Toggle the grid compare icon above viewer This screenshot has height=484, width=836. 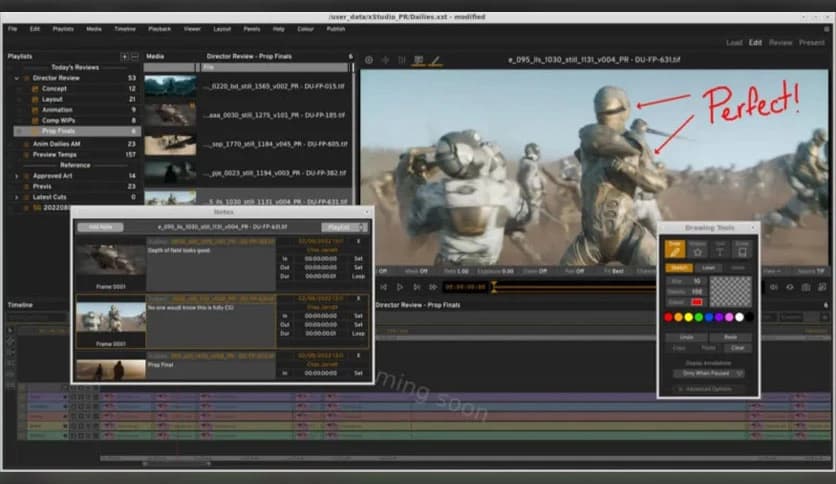pos(419,60)
